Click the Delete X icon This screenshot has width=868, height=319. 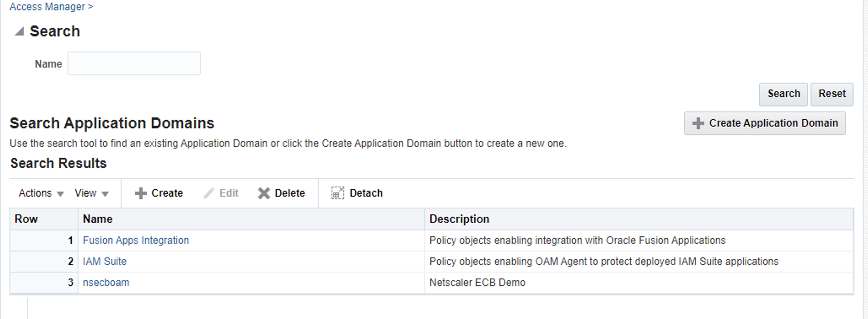pos(264,193)
